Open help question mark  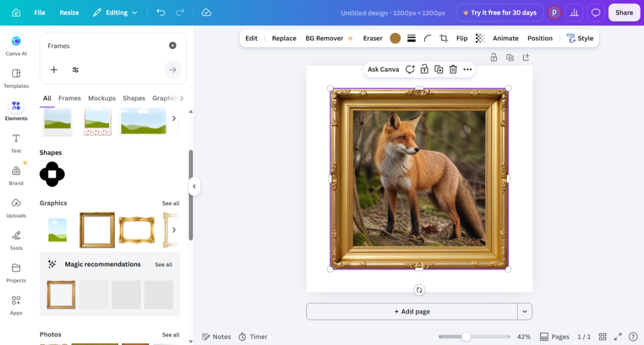[x=633, y=336]
